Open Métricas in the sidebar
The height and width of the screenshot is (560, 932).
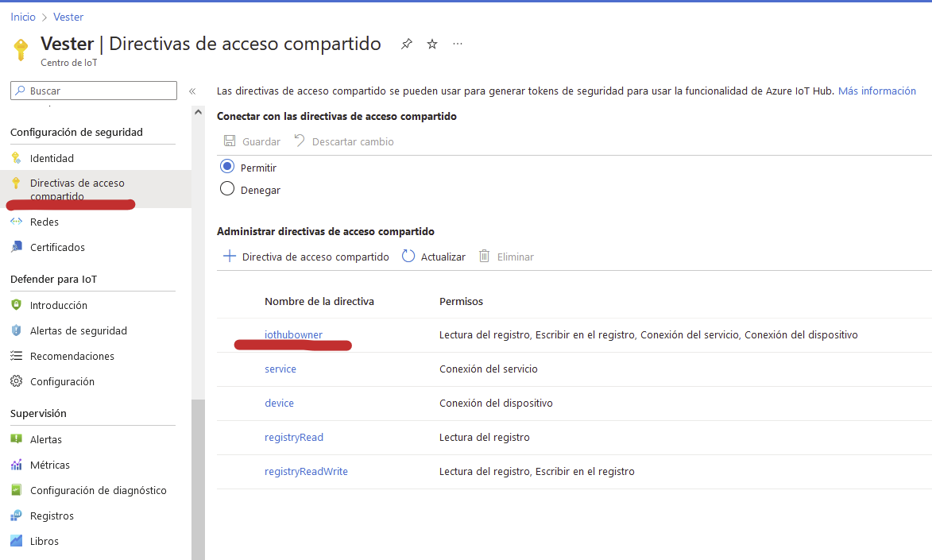click(x=50, y=465)
